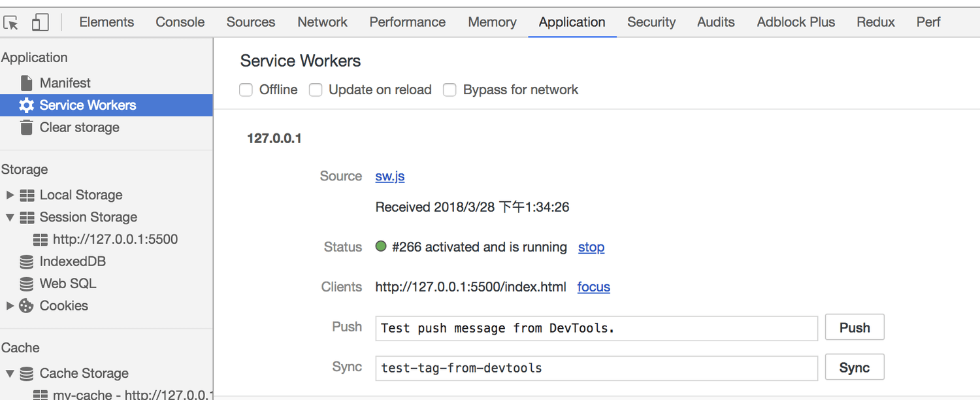Click the Sync tag input field
980x400 pixels.
coord(596,368)
